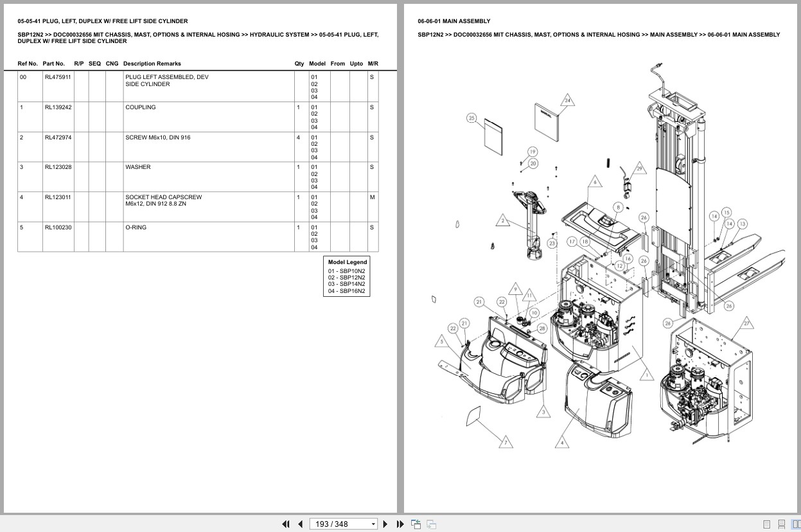Click callout 15 on the diagram
The height and width of the screenshot is (532, 801).
click(726, 212)
